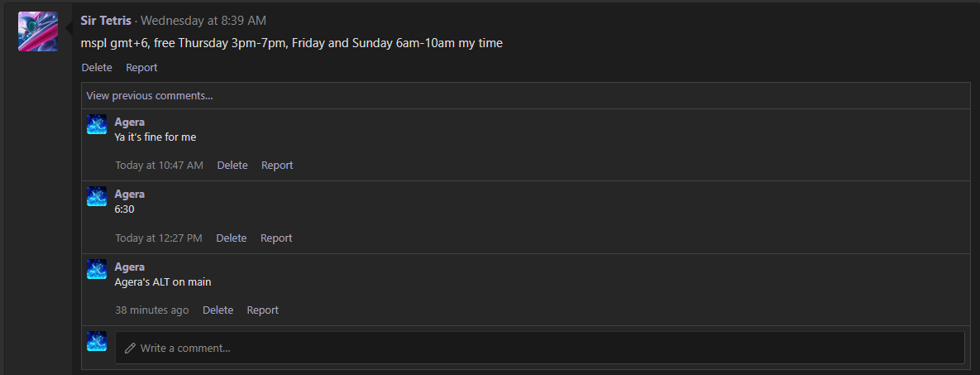Delete the 'Agera's ALT on main' comment
The image size is (980, 375).
(x=218, y=310)
